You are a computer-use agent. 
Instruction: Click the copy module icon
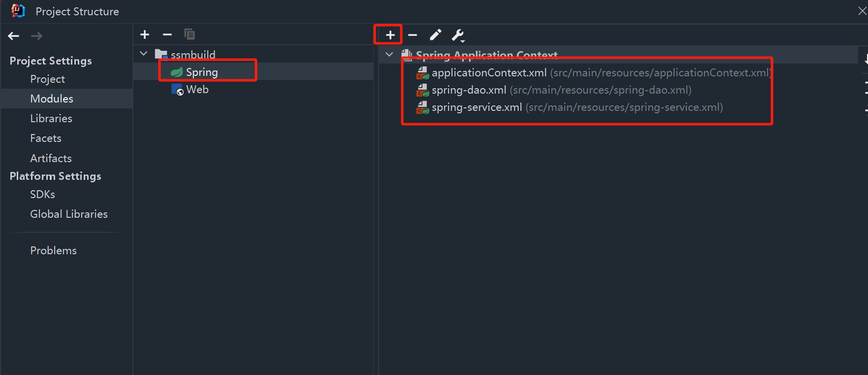click(x=190, y=34)
